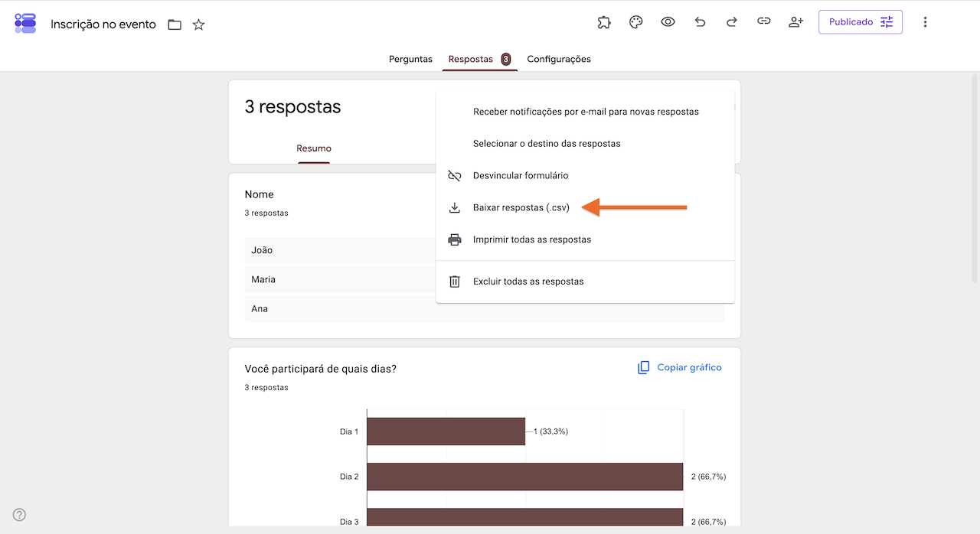Open the Google Forms home logo
Screen dimensions: 980x534
pos(25,23)
